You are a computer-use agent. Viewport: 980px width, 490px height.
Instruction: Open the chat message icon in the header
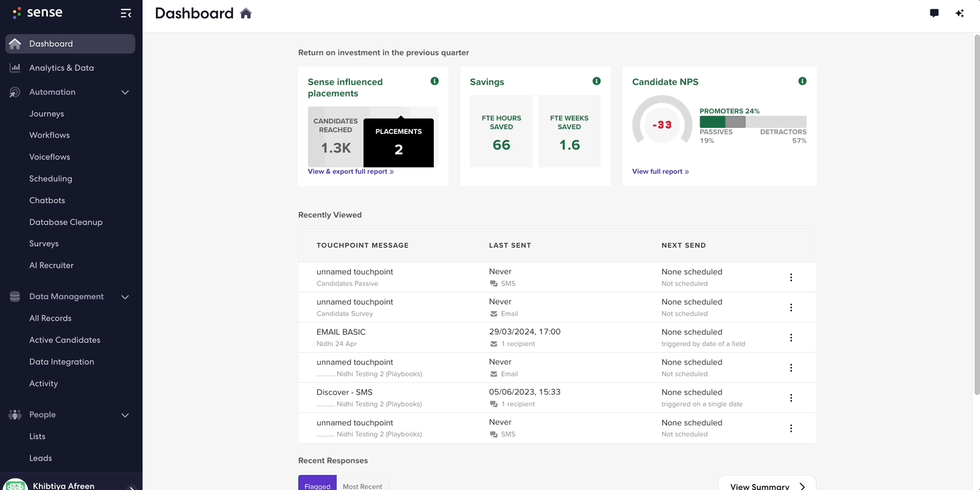click(x=934, y=13)
